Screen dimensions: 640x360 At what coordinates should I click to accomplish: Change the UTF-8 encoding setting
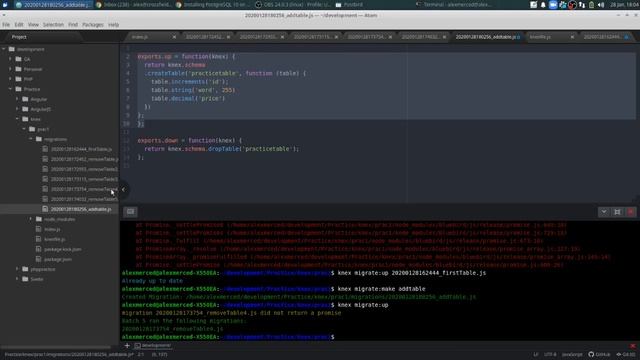tap(550, 354)
